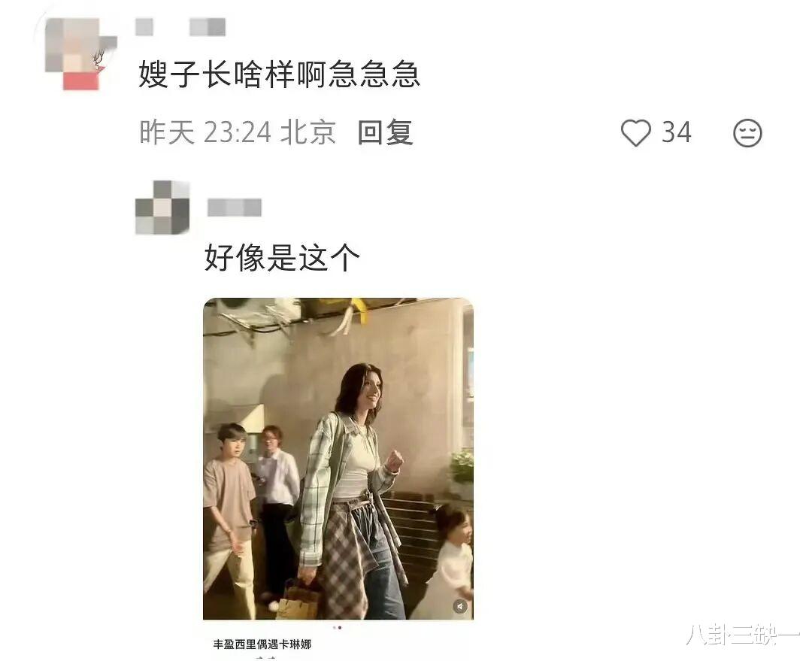Open the replier's small pixelated avatar
Image resolution: width=812 pixels, height=661 pixels.
coord(162,208)
